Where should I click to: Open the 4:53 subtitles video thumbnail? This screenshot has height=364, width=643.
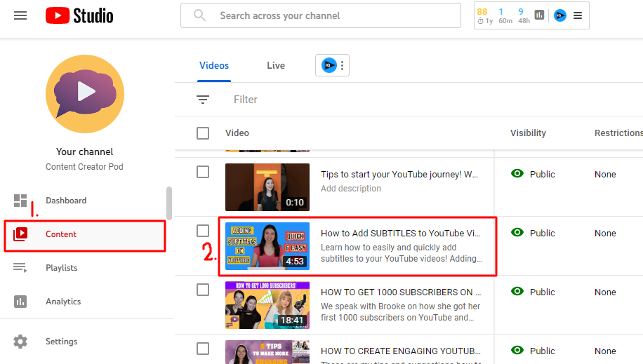267,246
